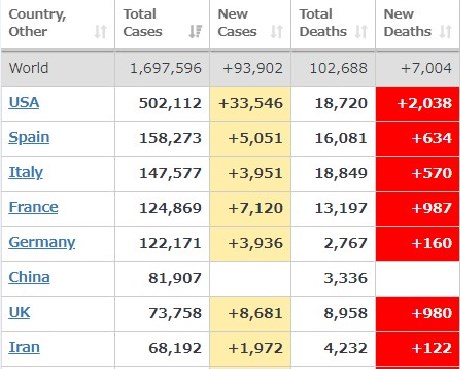Click active sort icon beside Total Cases
460x369 pixels.
(x=195, y=31)
